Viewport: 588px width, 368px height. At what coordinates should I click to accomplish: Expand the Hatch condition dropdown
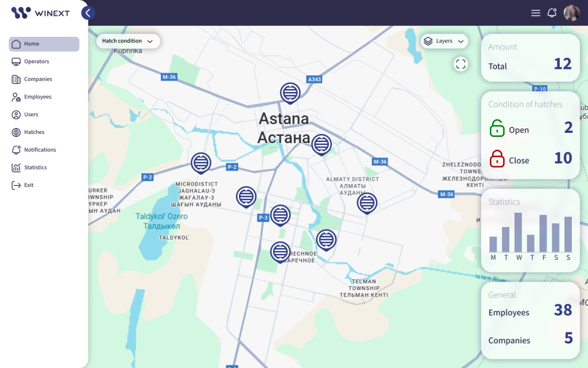(x=127, y=41)
